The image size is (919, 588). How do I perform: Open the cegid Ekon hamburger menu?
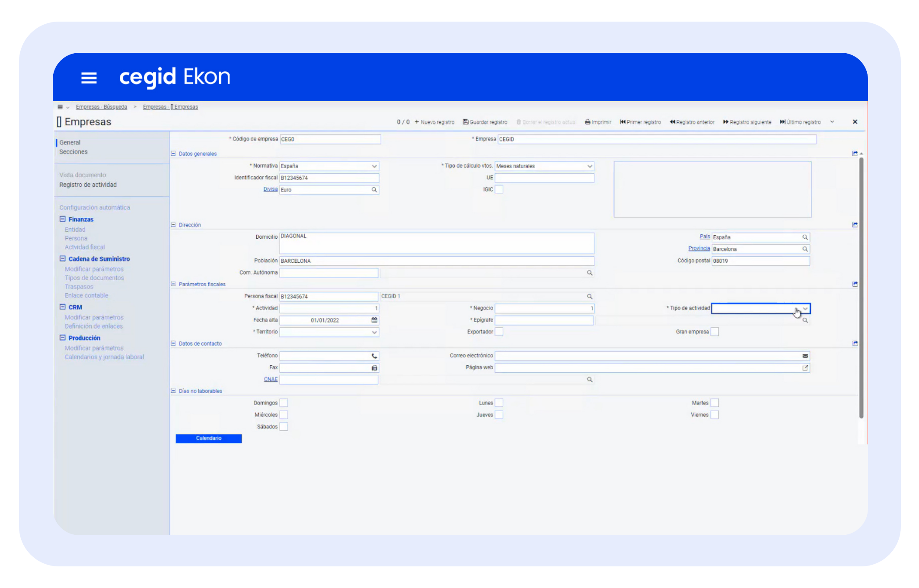[x=89, y=78]
